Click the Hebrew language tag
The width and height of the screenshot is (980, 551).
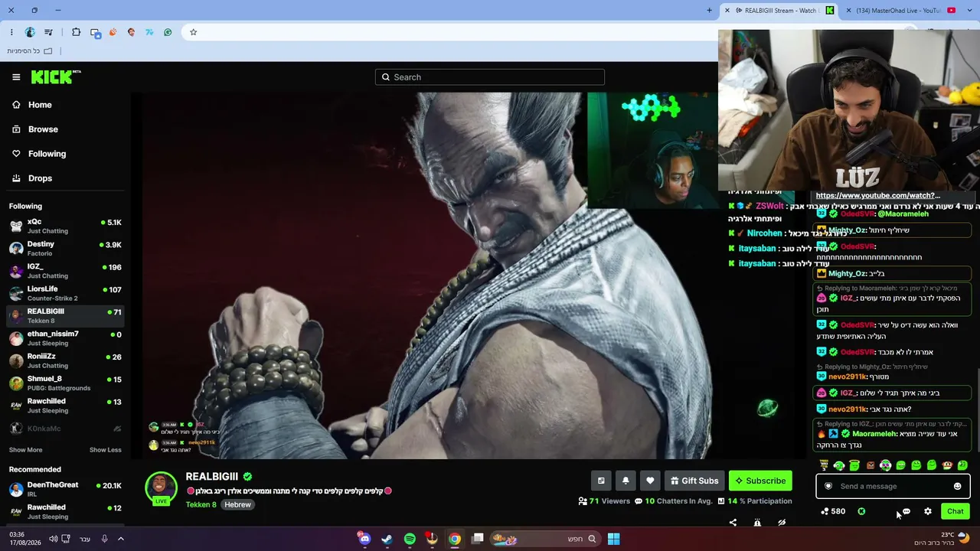237,504
